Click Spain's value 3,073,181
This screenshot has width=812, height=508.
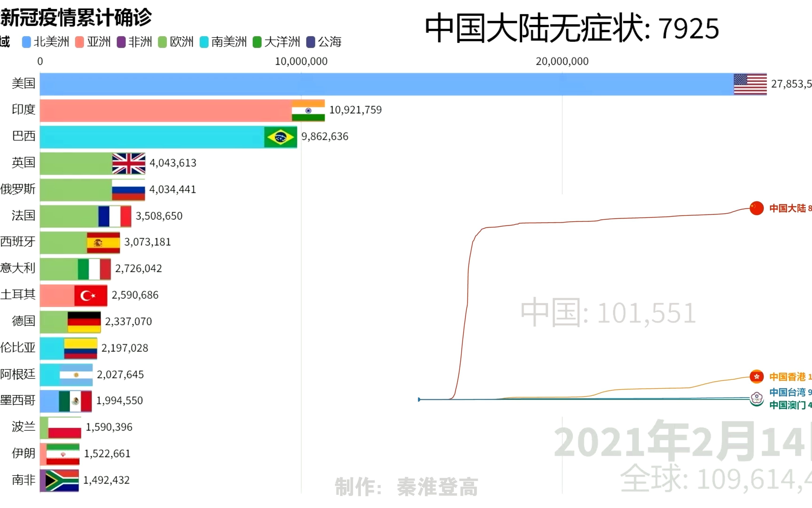tap(148, 242)
